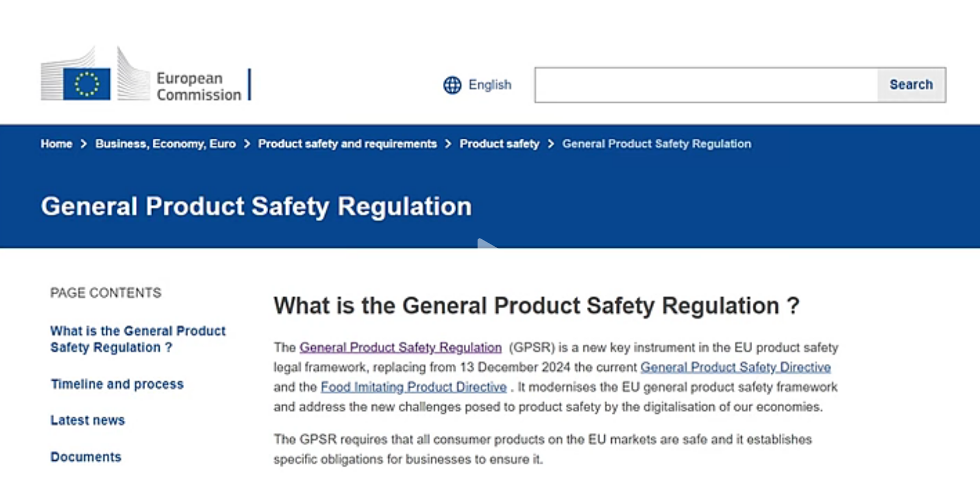Open Food Imitating Product Directive link
The width and height of the screenshot is (980, 486).
tap(413, 387)
